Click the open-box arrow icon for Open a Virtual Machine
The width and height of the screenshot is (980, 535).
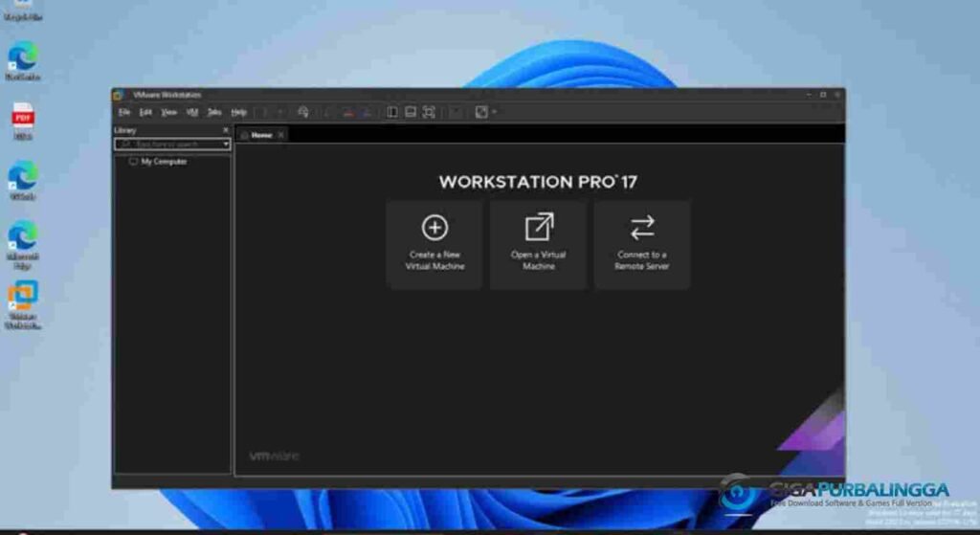pyautogui.click(x=539, y=227)
